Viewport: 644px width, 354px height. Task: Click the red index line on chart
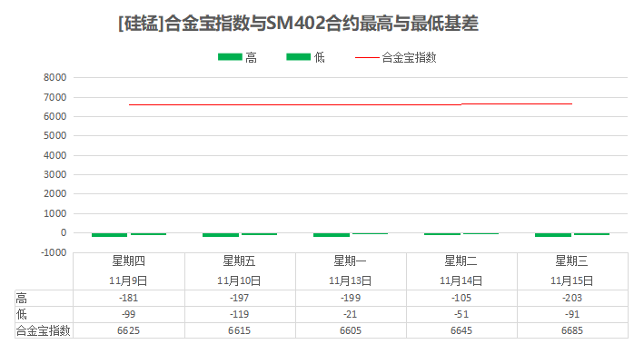(351, 104)
